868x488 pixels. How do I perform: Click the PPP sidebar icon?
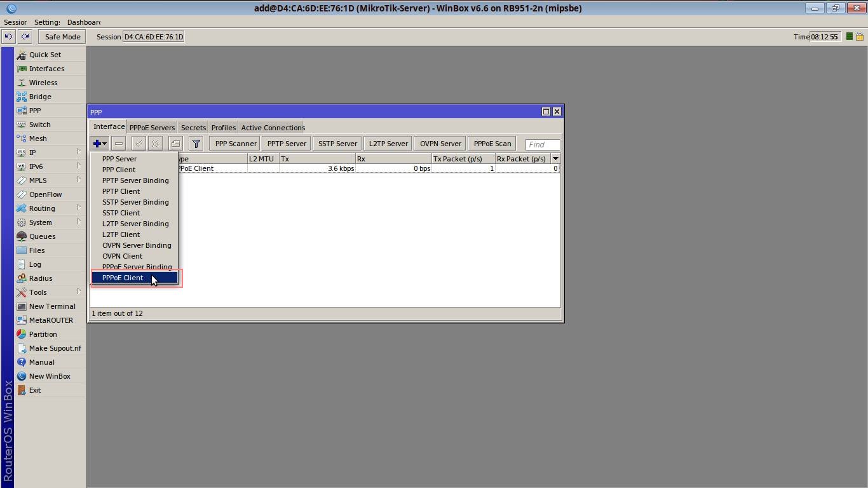22,111
